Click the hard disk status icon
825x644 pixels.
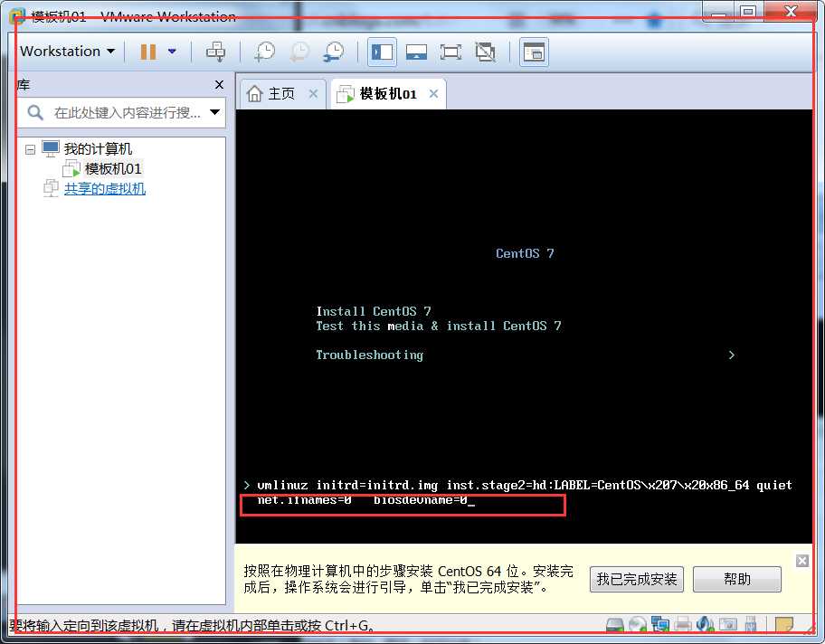(615, 624)
